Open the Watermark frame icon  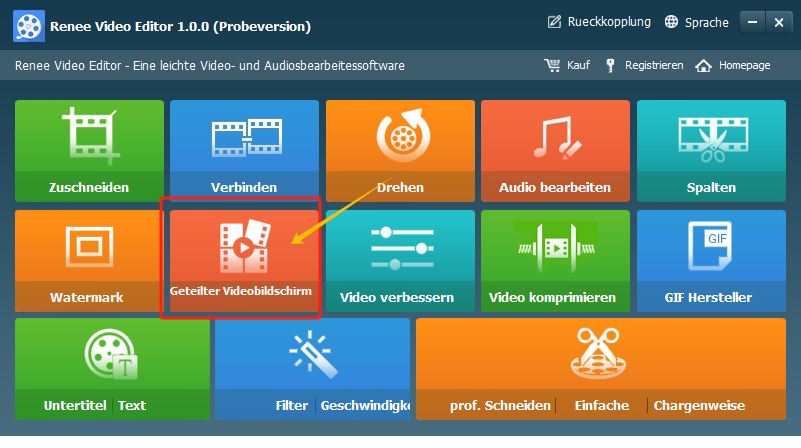click(89, 247)
